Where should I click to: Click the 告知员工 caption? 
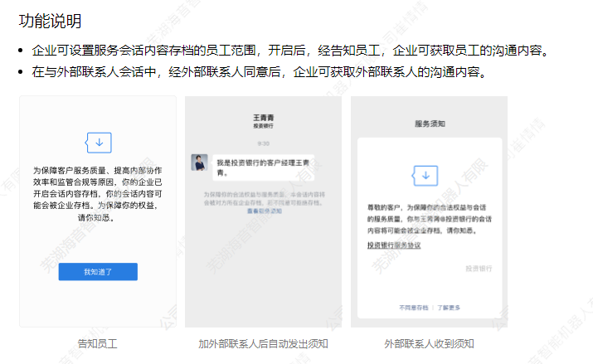click(97, 343)
